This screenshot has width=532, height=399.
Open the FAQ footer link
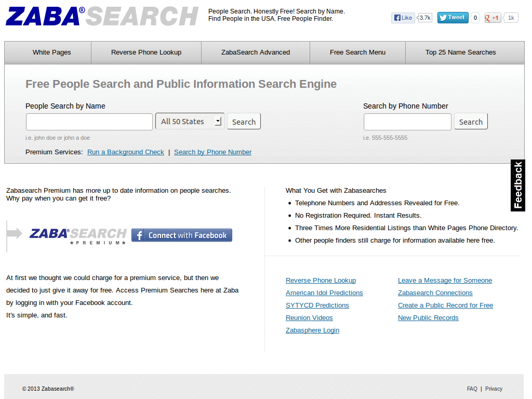472,389
